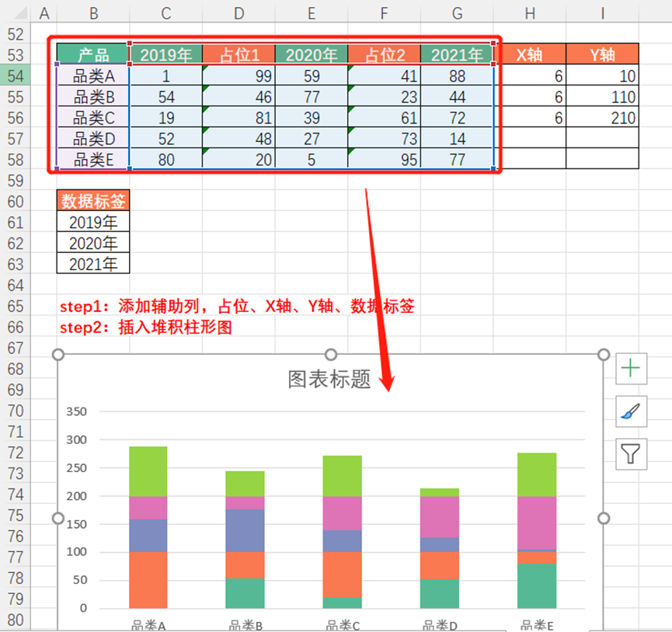672x632 pixels.
Task: Open the Chart Filters funnel icon
Action: coord(631,454)
